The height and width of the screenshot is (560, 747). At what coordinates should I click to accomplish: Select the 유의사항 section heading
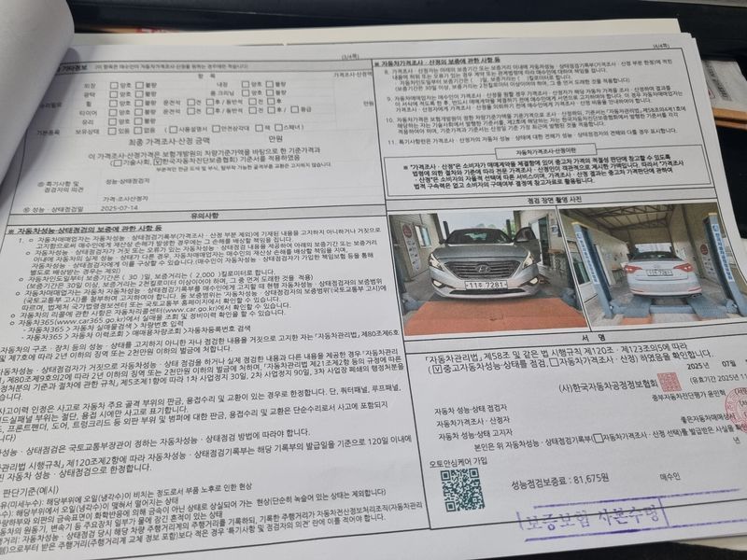point(204,216)
